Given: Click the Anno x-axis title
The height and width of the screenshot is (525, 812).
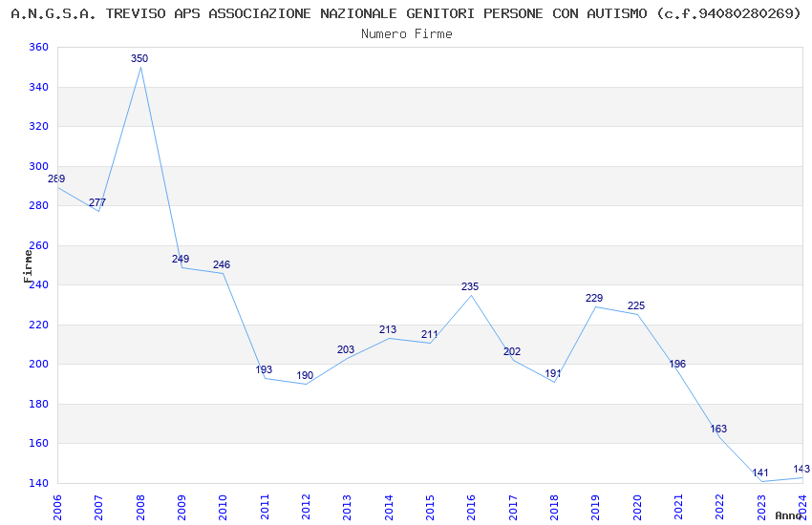Looking at the screenshot, I should click(x=788, y=515).
